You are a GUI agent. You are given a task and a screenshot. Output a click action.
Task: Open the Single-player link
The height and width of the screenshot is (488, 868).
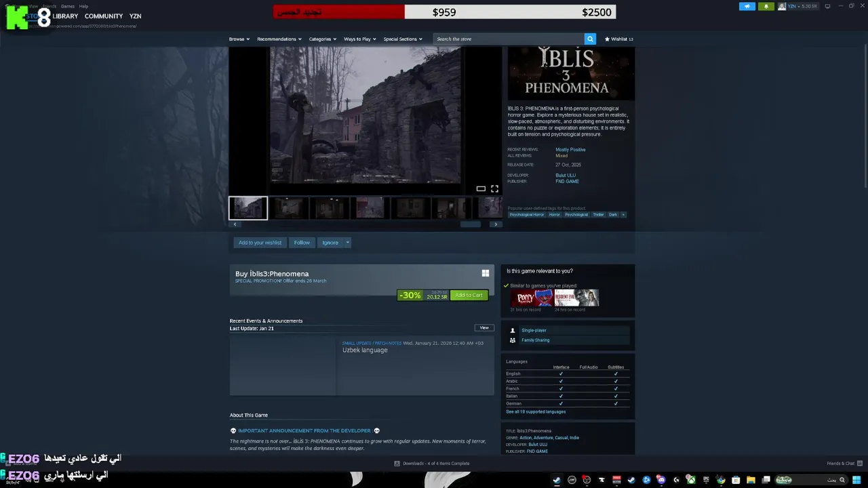point(534,330)
